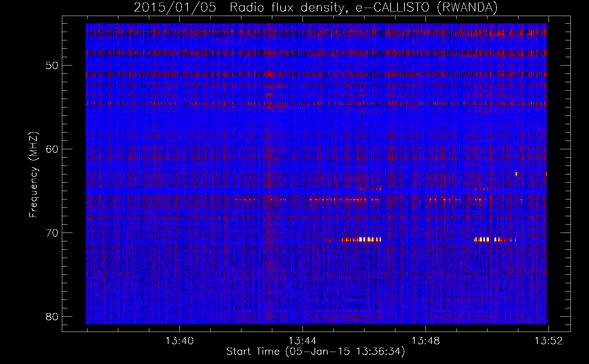Click the '60' frequency tick label
The width and height of the screenshot is (589, 364).
[x=52, y=149]
